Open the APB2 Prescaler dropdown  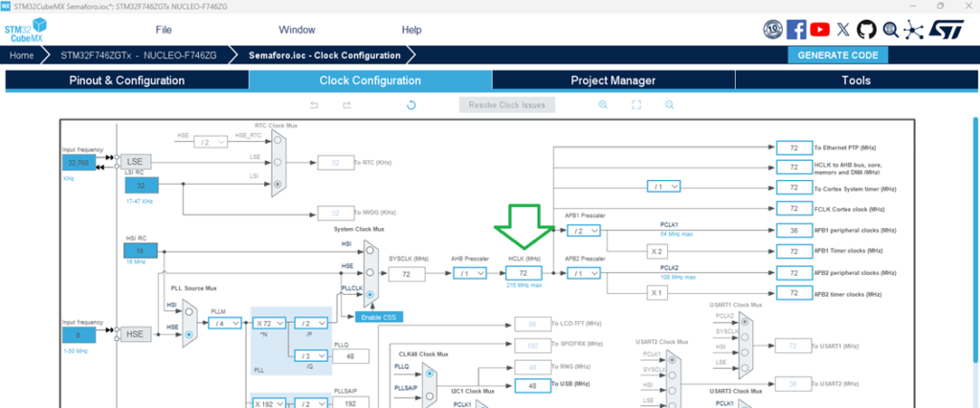584,274
